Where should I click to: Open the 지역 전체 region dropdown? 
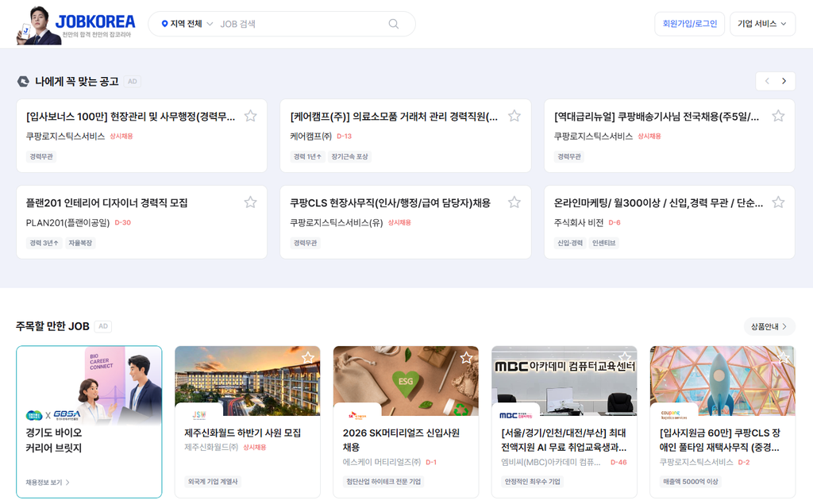[x=187, y=24]
